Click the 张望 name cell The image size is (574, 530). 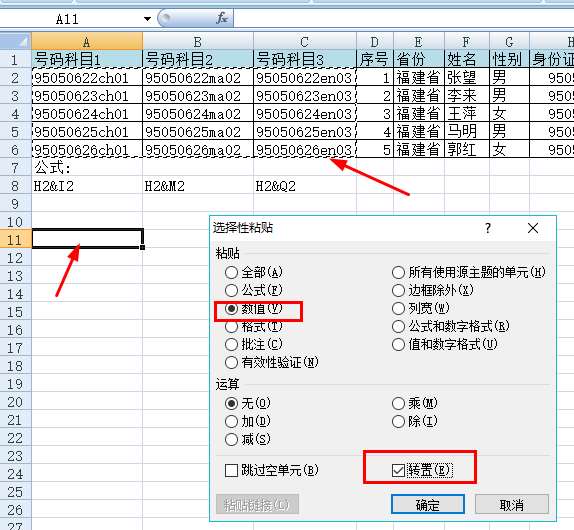[x=466, y=78]
